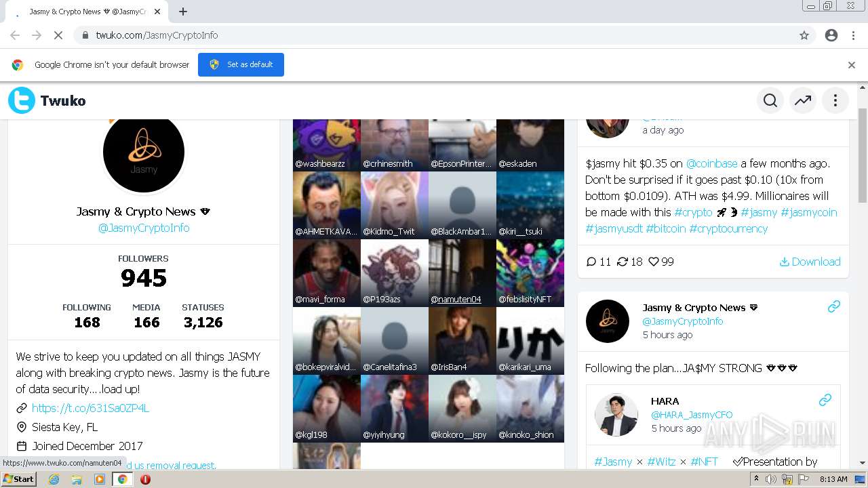Open #NFT hashtag in quoted tweet

pos(704,462)
